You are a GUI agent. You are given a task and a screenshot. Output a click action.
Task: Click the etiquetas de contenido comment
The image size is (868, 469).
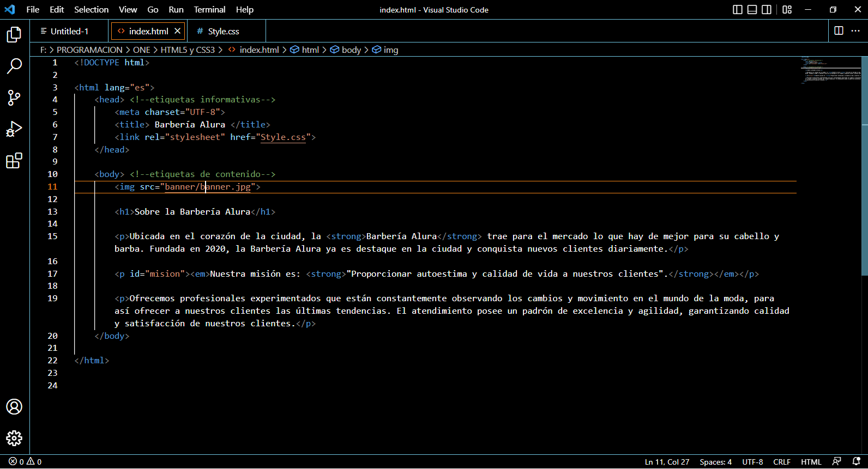(x=202, y=174)
